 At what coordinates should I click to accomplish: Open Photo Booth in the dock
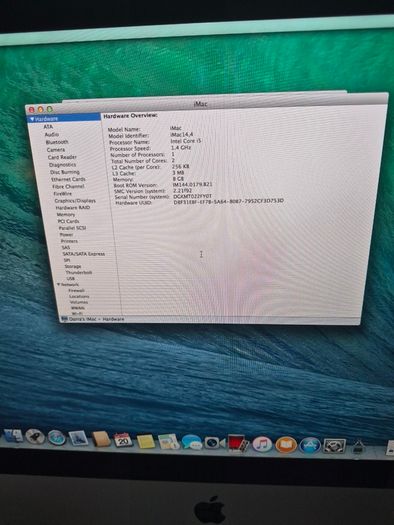coord(238,444)
